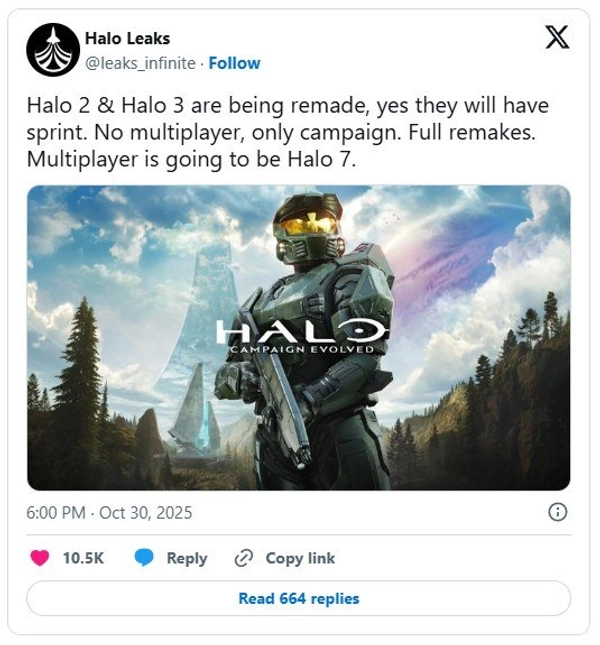Click the copy link chain icon
This screenshot has width=600, height=645.
243,558
